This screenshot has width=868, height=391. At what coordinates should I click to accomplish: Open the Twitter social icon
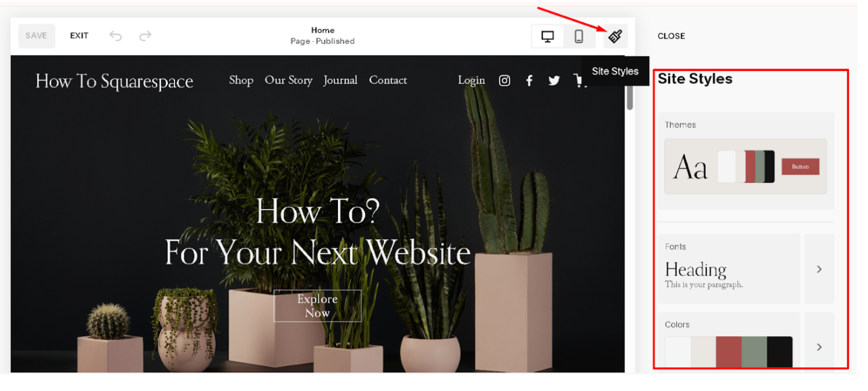(x=554, y=81)
